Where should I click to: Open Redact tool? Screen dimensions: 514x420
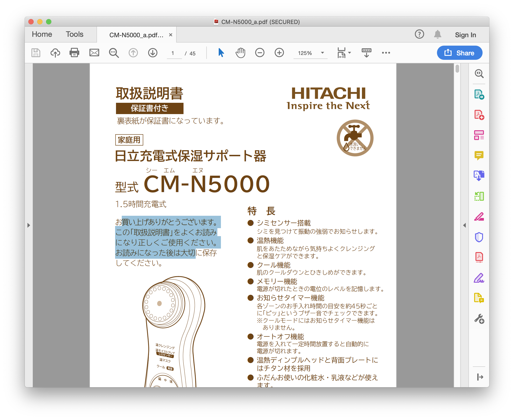479,216
